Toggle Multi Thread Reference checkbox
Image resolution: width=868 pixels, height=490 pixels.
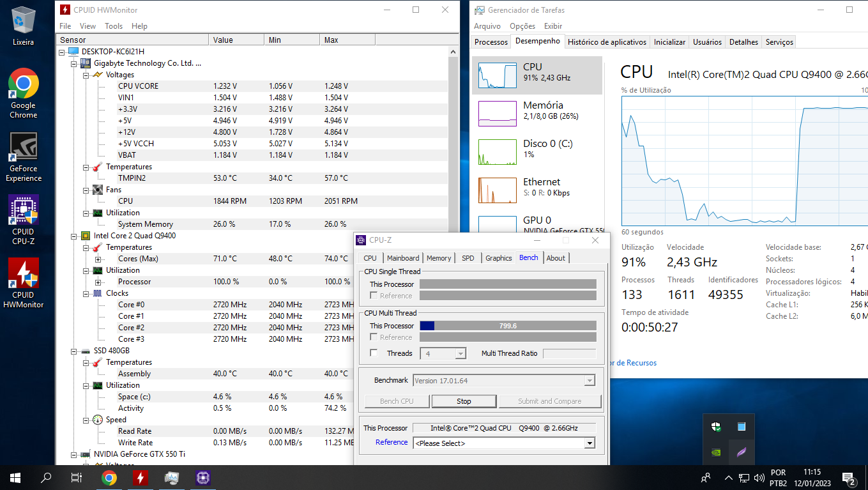pyautogui.click(x=374, y=337)
